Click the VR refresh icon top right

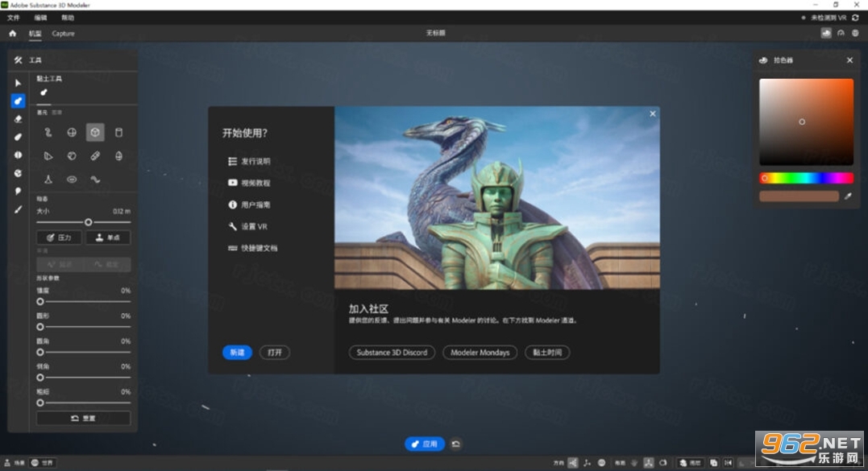[855, 18]
